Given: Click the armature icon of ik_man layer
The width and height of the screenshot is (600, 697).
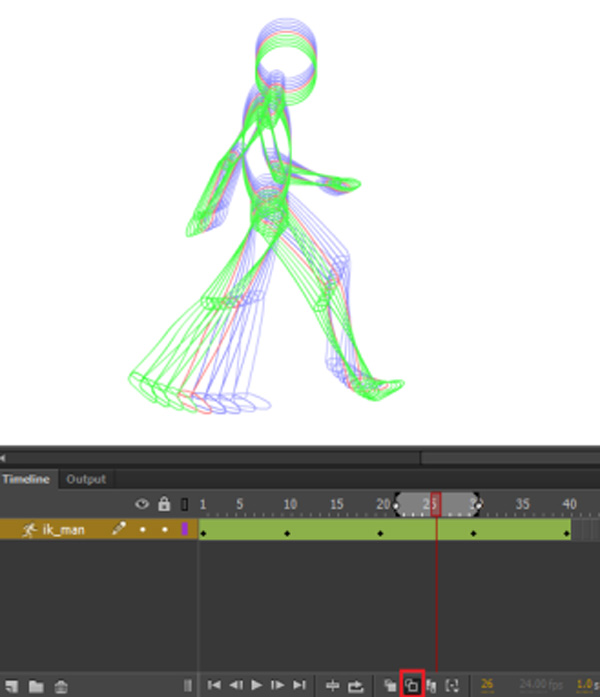Looking at the screenshot, I should (x=29, y=530).
